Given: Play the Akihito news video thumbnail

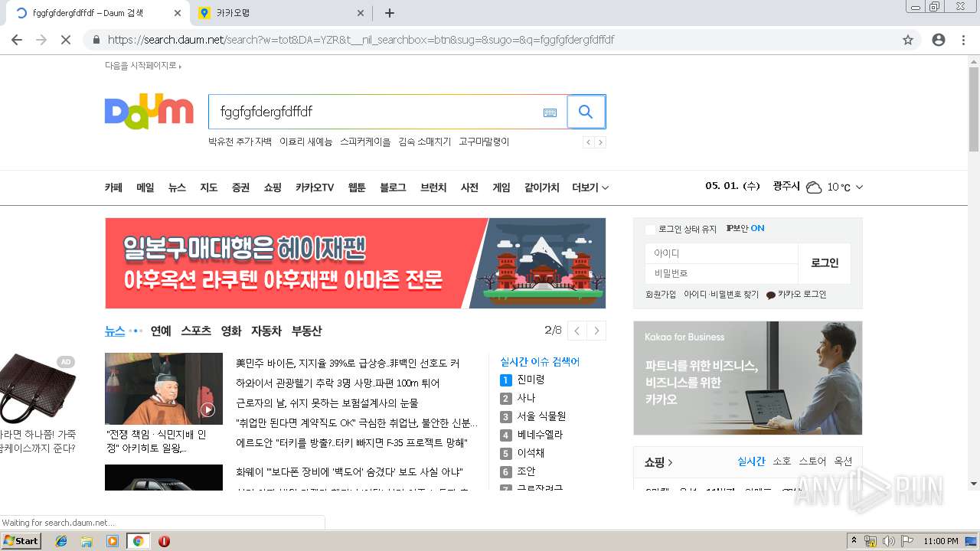Looking at the screenshot, I should 164,389.
